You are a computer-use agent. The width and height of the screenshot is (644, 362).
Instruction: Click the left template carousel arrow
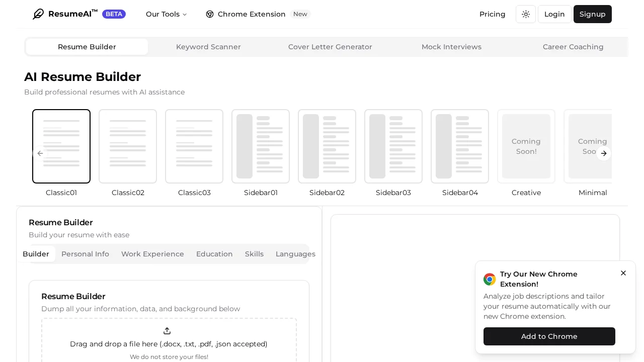(x=40, y=153)
